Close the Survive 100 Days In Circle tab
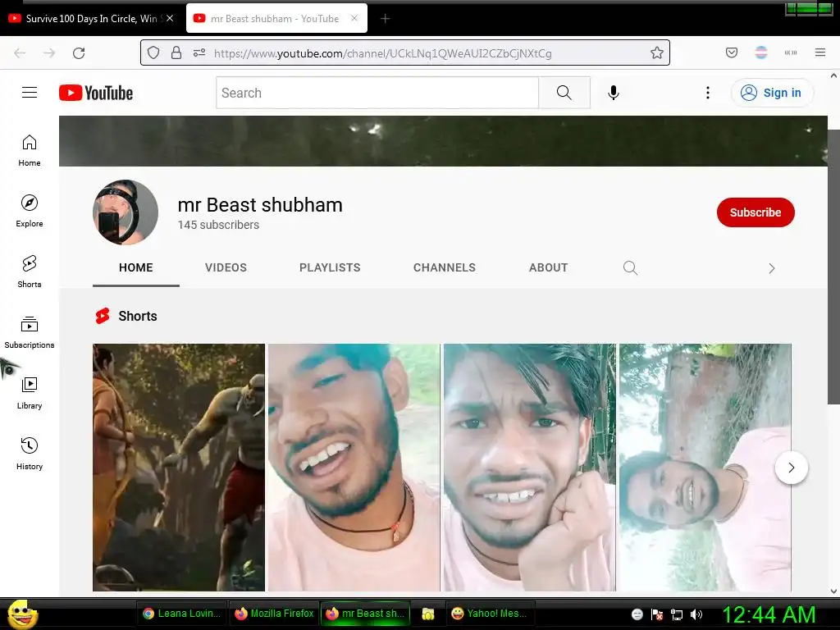 coord(170,18)
